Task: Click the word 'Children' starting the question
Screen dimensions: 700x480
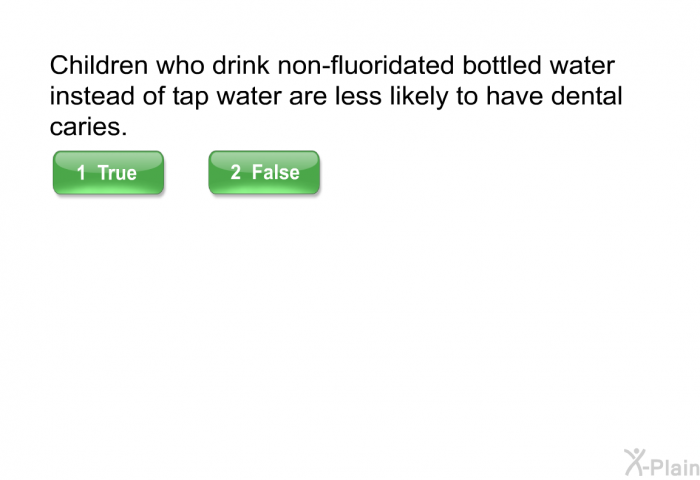Action: pyautogui.click(x=99, y=65)
